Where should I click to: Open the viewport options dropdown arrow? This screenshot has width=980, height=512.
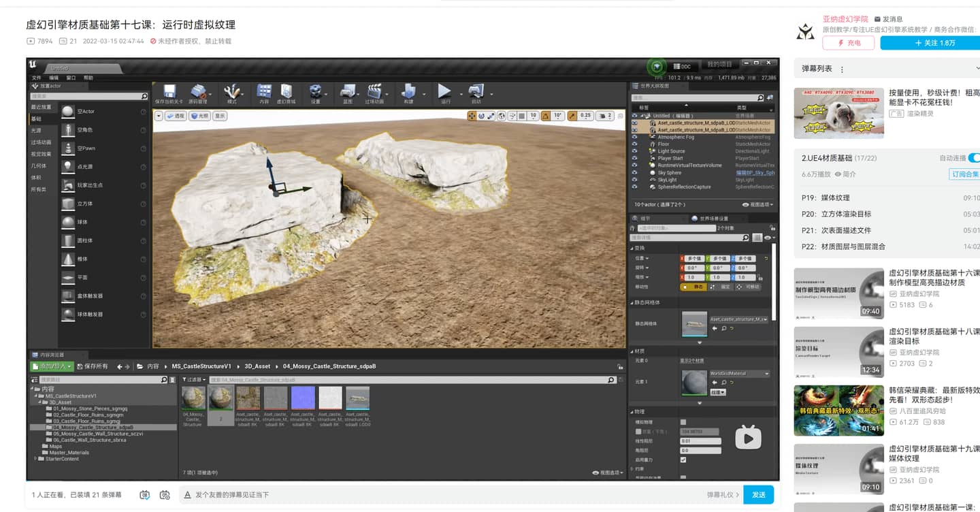pos(159,116)
